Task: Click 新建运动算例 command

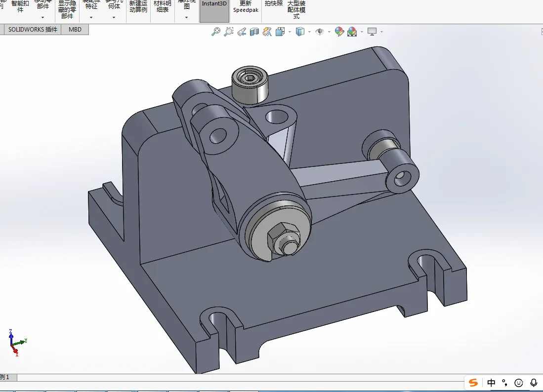Action: [x=138, y=6]
